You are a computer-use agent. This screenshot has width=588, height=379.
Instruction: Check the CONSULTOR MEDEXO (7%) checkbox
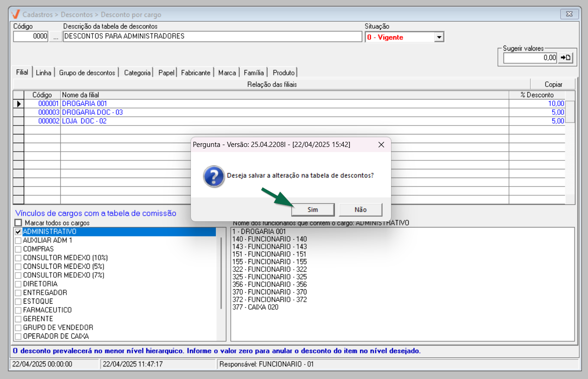click(x=18, y=275)
